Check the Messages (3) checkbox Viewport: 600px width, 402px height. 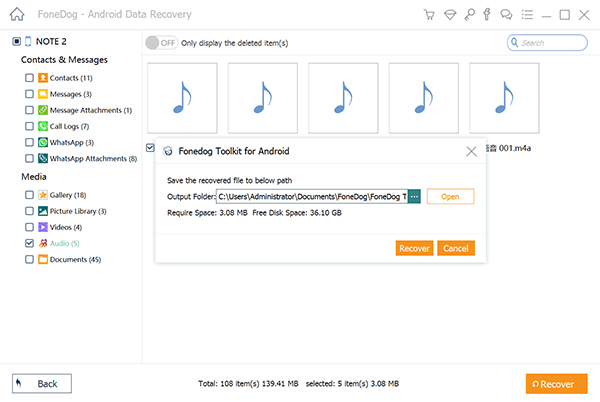(x=29, y=94)
